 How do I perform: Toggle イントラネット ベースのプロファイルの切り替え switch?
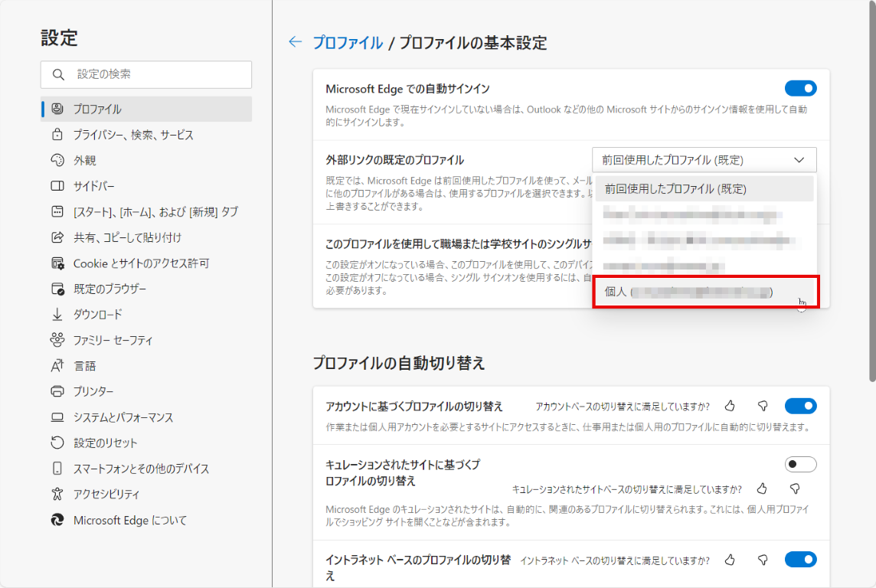coord(801,560)
